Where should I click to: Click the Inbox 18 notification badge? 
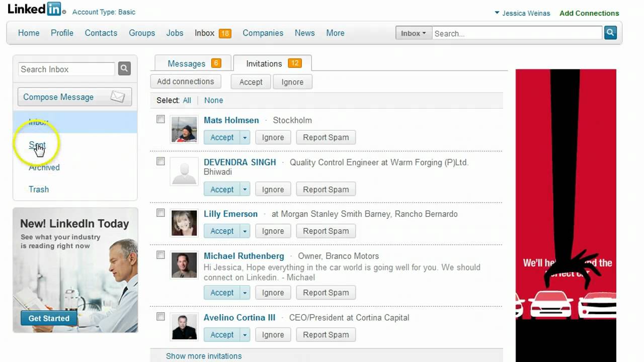pyautogui.click(x=225, y=33)
